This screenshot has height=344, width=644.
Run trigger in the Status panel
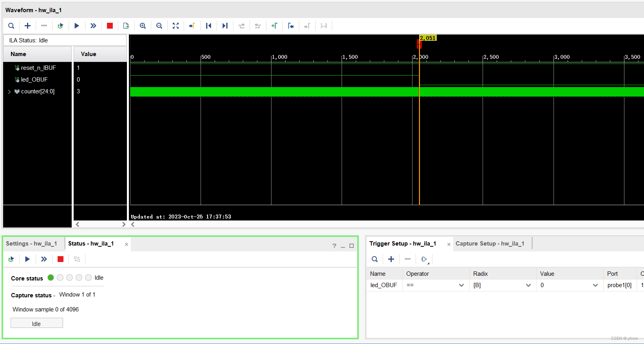pyautogui.click(x=27, y=259)
